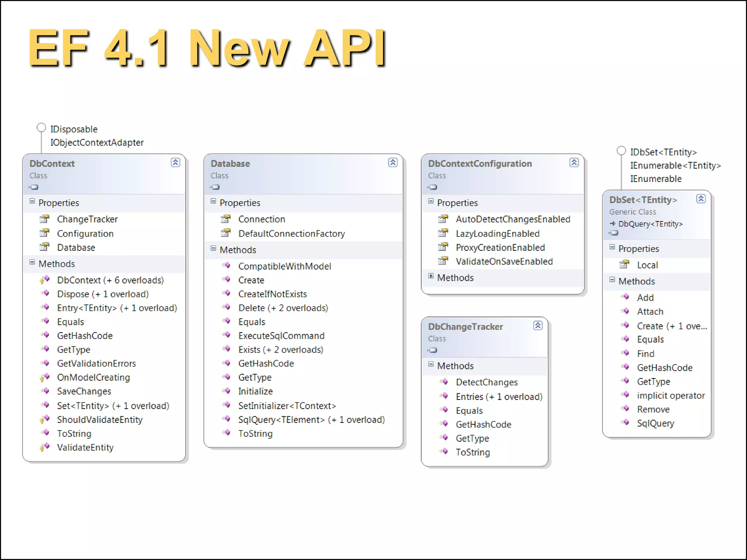Click the ProxyCreationEnabled property icon
The width and height of the screenshot is (747, 560).
443,247
